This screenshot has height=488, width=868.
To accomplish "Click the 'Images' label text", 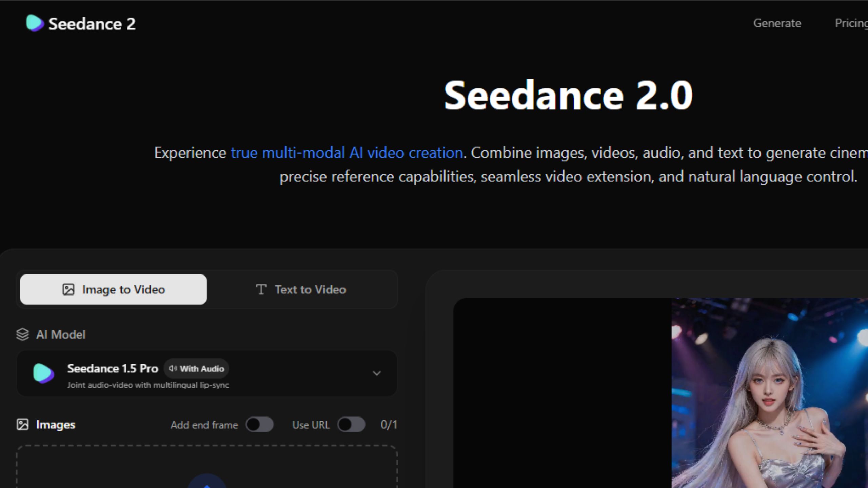I will [56, 425].
